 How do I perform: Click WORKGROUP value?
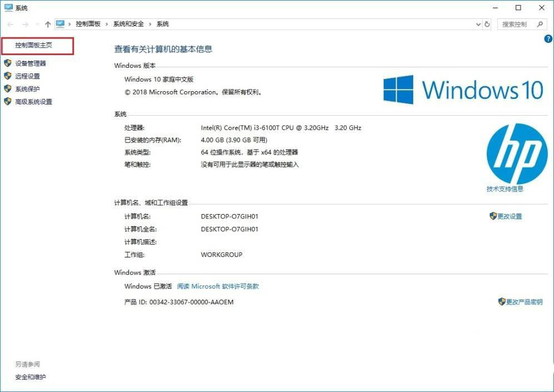(221, 255)
